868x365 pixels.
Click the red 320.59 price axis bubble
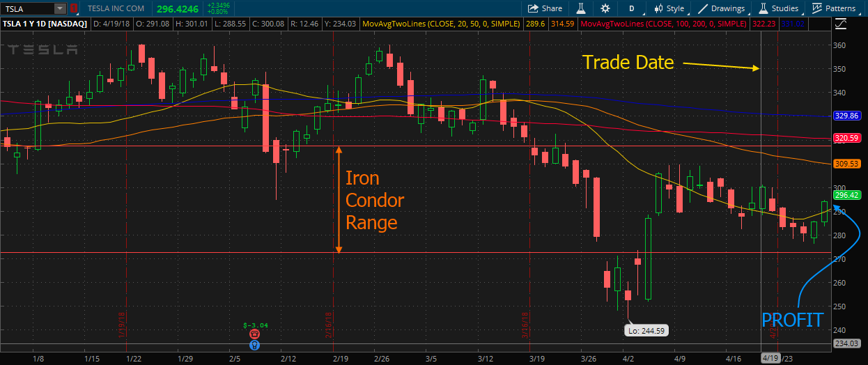tap(846, 138)
